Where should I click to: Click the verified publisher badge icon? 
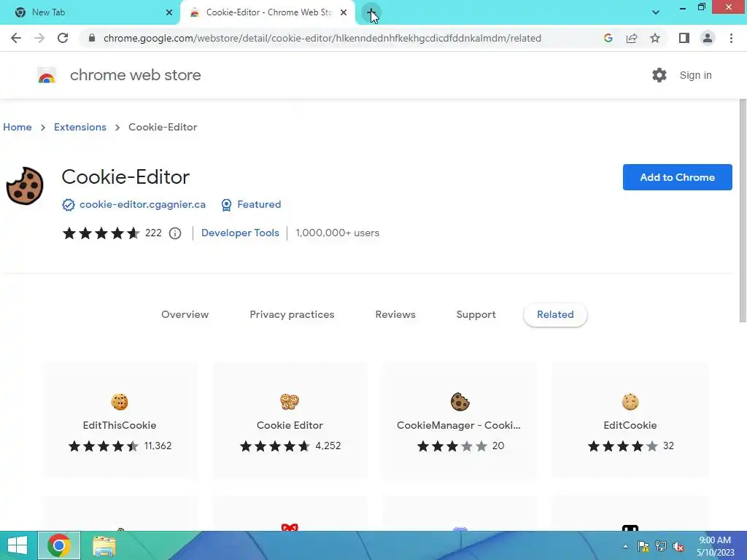point(69,205)
